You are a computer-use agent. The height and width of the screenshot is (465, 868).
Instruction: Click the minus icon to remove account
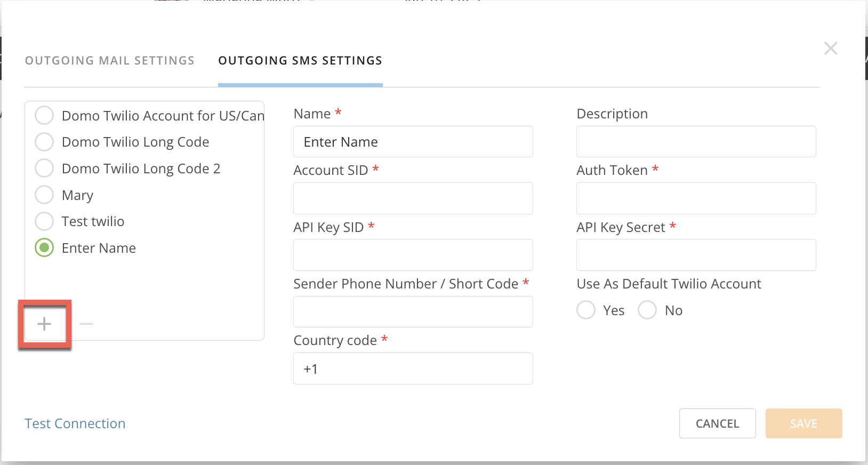click(x=85, y=323)
